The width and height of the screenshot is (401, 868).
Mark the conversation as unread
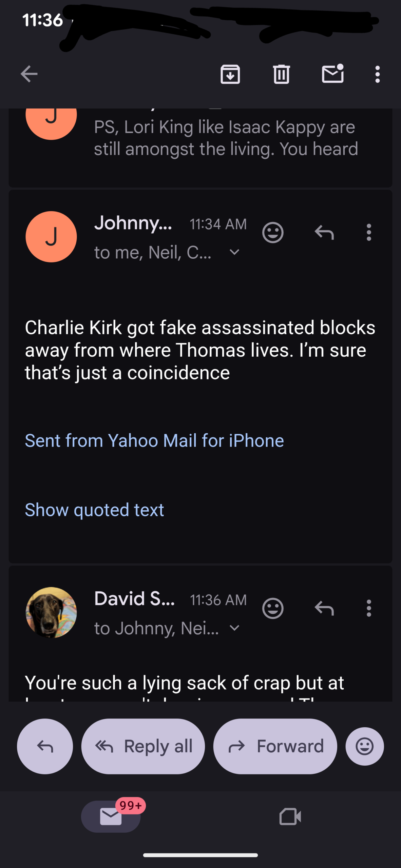pyautogui.click(x=332, y=74)
